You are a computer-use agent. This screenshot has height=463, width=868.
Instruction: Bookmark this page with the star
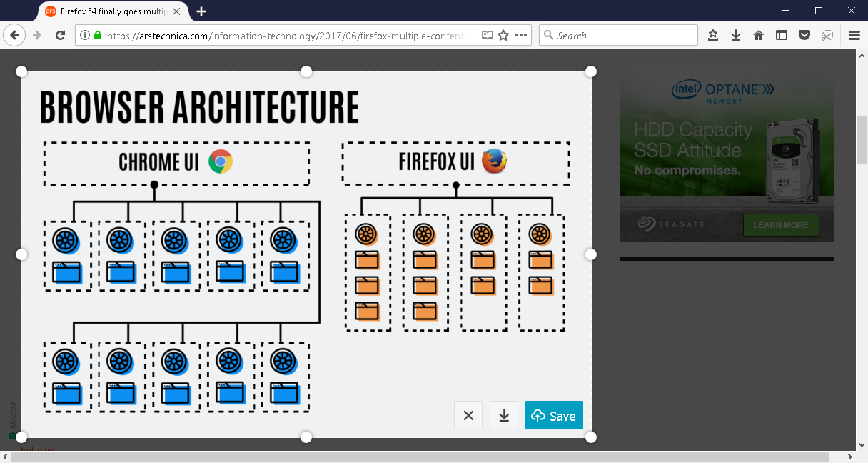pyautogui.click(x=503, y=35)
